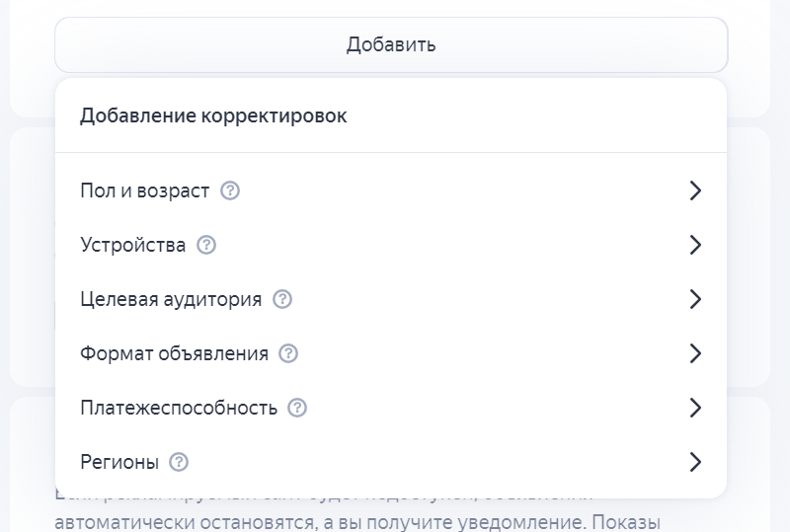Choose Формат объявления menu item
790x532 pixels.
pos(174,353)
